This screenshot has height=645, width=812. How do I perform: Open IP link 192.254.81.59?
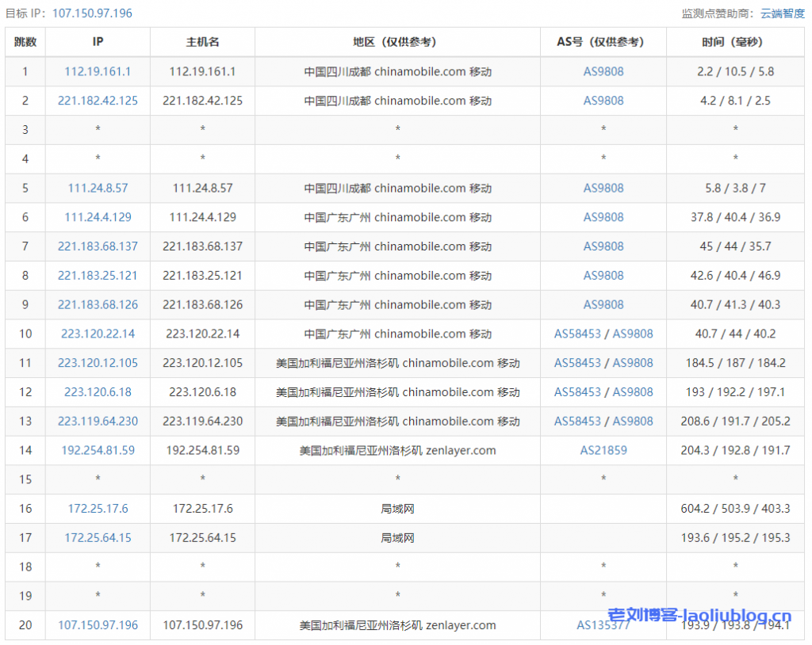coord(98,450)
